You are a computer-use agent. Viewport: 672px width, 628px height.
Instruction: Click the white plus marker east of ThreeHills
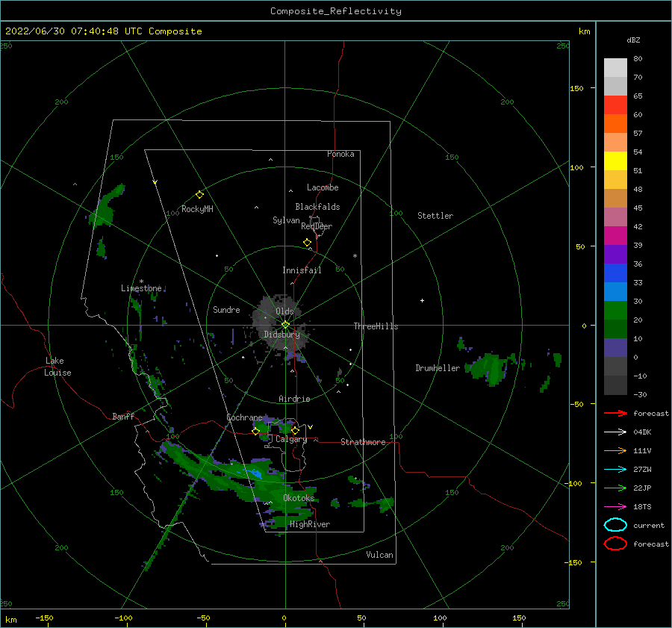coord(422,300)
